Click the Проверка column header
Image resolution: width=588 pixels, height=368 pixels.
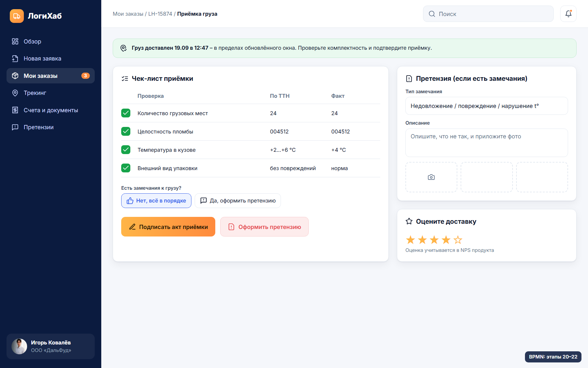[151, 96]
